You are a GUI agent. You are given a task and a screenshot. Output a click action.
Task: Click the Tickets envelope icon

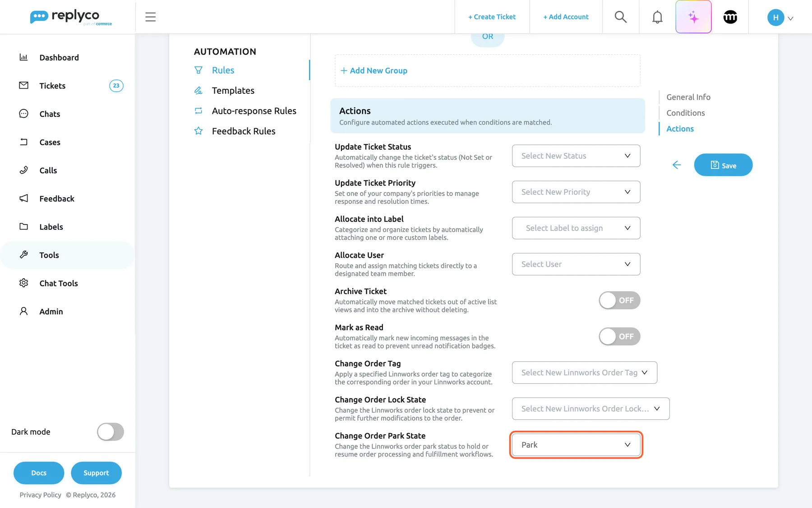coord(23,85)
